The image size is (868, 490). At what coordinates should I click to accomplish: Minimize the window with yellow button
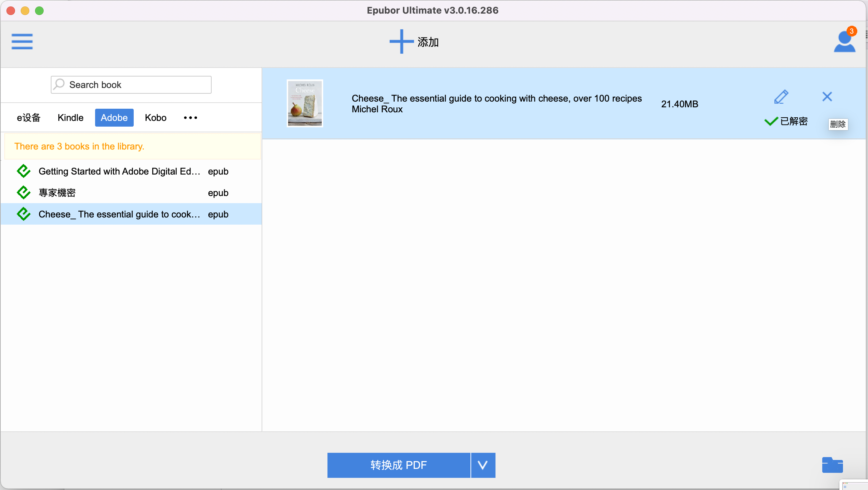25,11
